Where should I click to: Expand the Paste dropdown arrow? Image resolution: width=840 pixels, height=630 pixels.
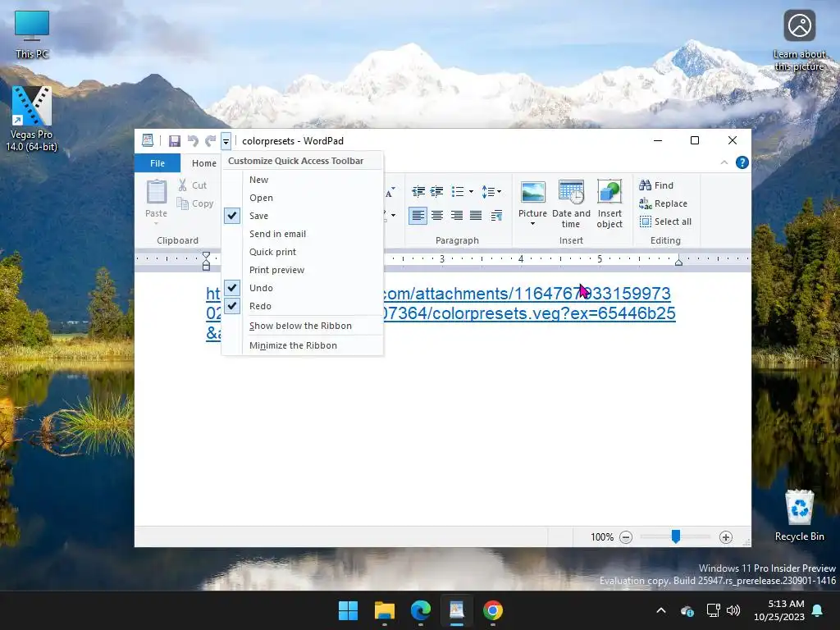(x=157, y=223)
